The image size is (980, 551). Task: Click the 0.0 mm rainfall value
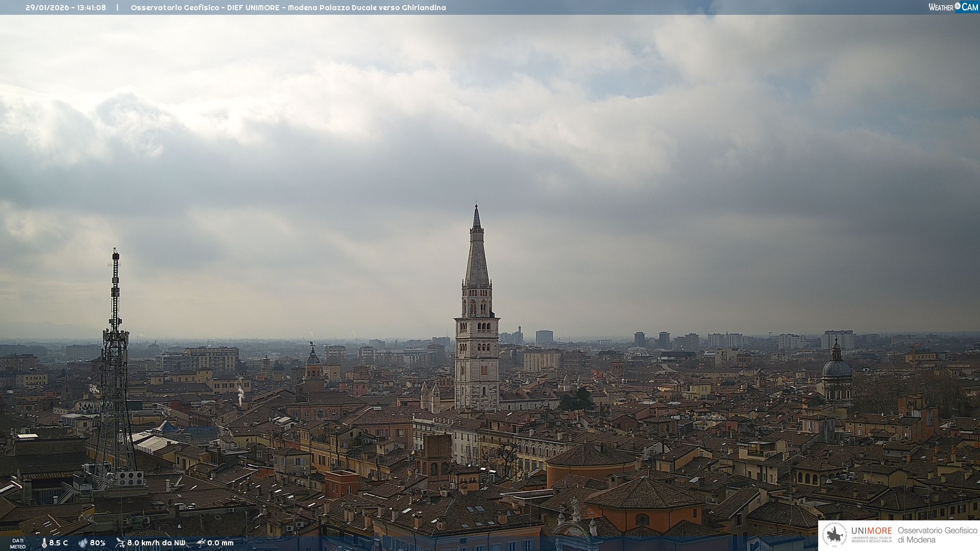[x=220, y=543]
